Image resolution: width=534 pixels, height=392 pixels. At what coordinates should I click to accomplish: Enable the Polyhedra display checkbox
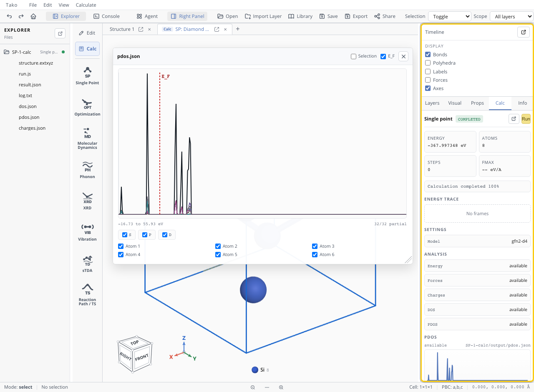(x=428, y=63)
